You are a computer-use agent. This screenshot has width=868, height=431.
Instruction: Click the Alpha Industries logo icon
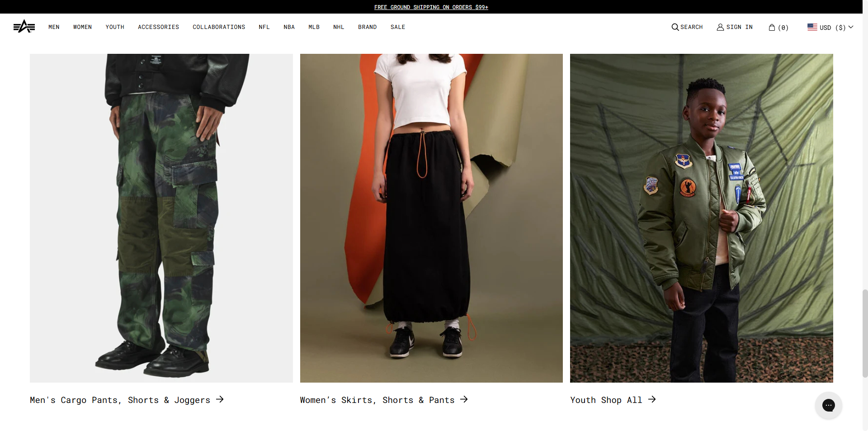pyautogui.click(x=24, y=27)
